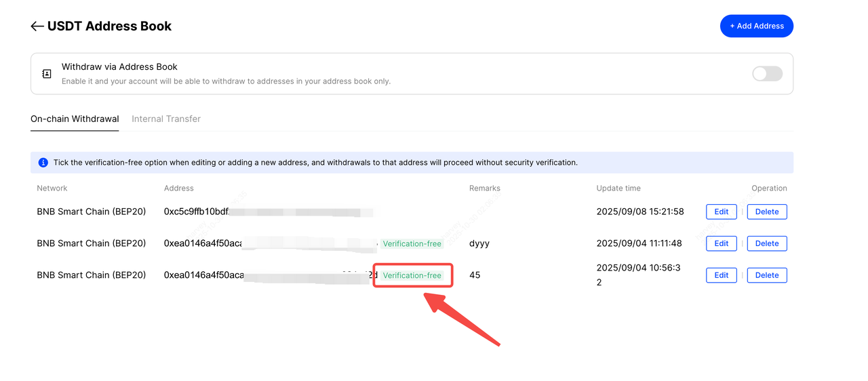The height and width of the screenshot is (381, 868).
Task: Edit the 0xc5c9ffb10bdf address entry
Action: click(x=721, y=212)
